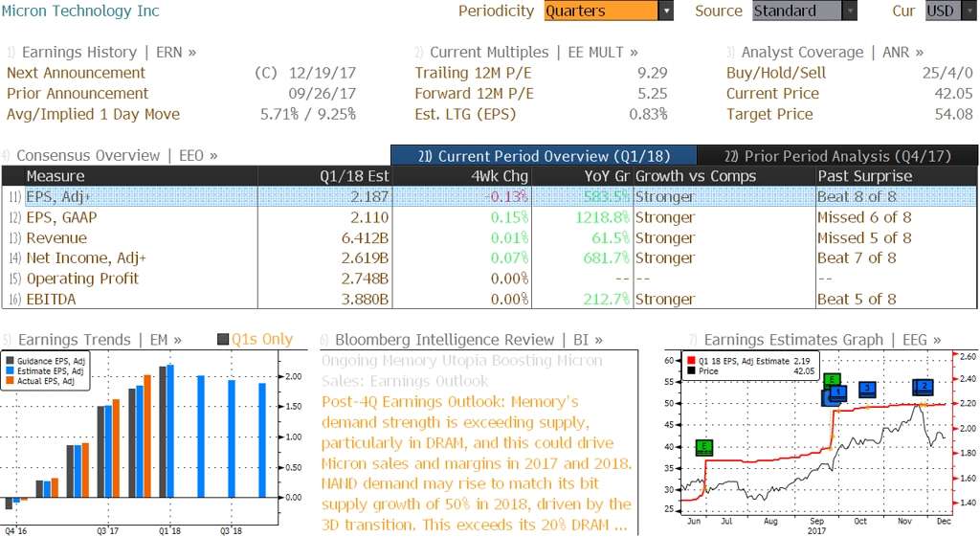
Task: Click Forward 12M P/E value 5.25
Action: 653,93
